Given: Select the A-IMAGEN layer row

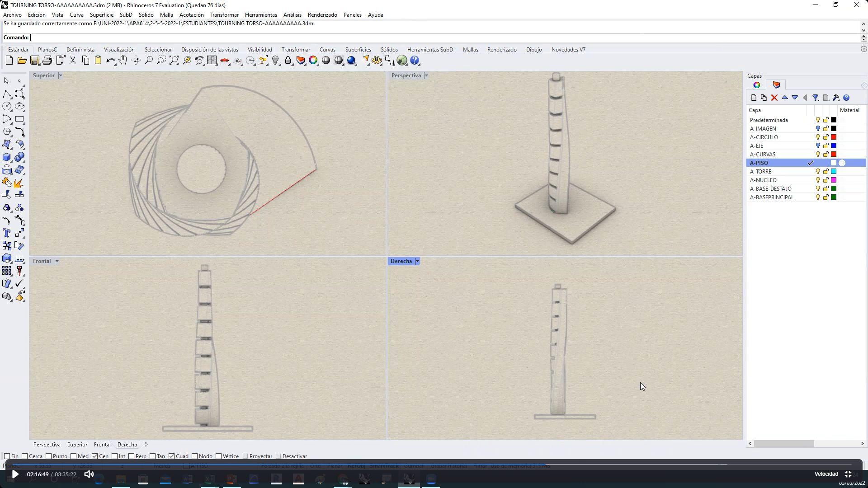Looking at the screenshot, I should point(806,129).
